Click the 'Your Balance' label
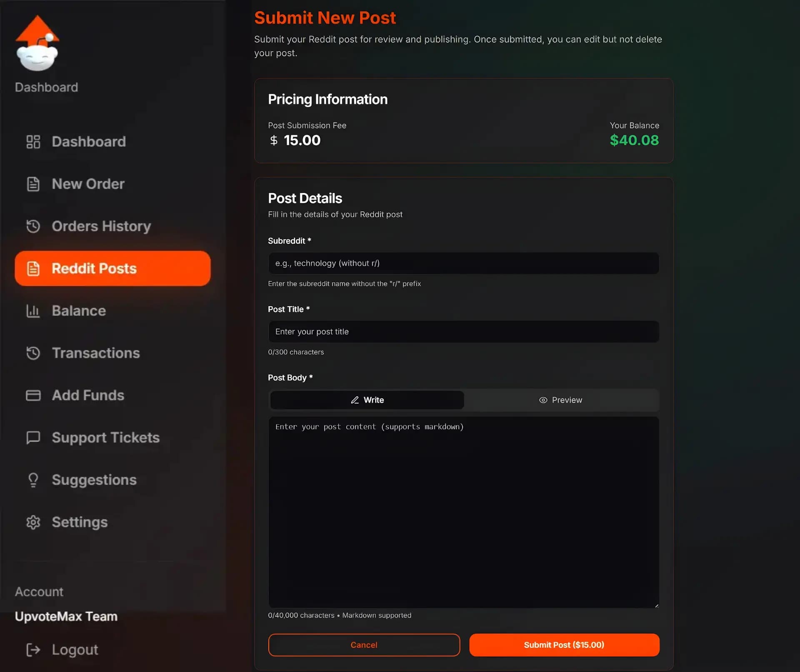 [x=635, y=125]
